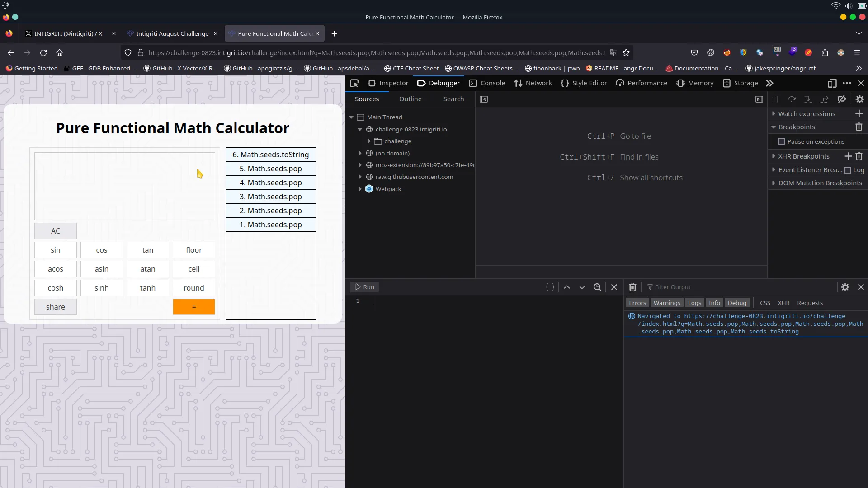Image resolution: width=868 pixels, height=488 pixels.
Task: Toggle responsive design mode icon
Action: tap(832, 83)
